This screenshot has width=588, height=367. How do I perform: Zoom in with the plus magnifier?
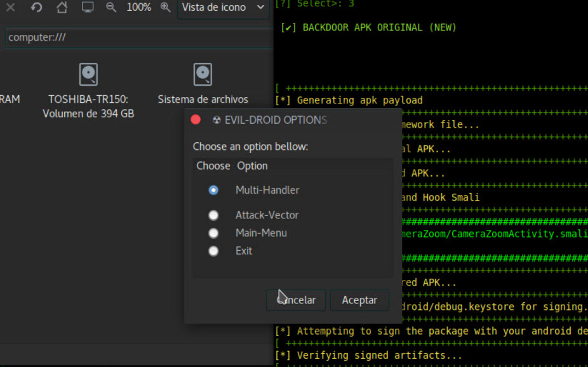[165, 8]
